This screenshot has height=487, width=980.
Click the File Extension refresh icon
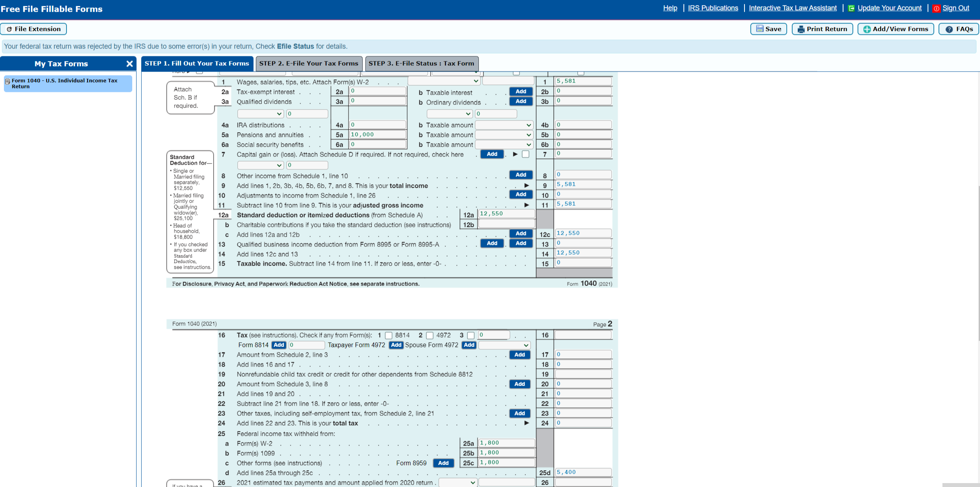point(9,29)
